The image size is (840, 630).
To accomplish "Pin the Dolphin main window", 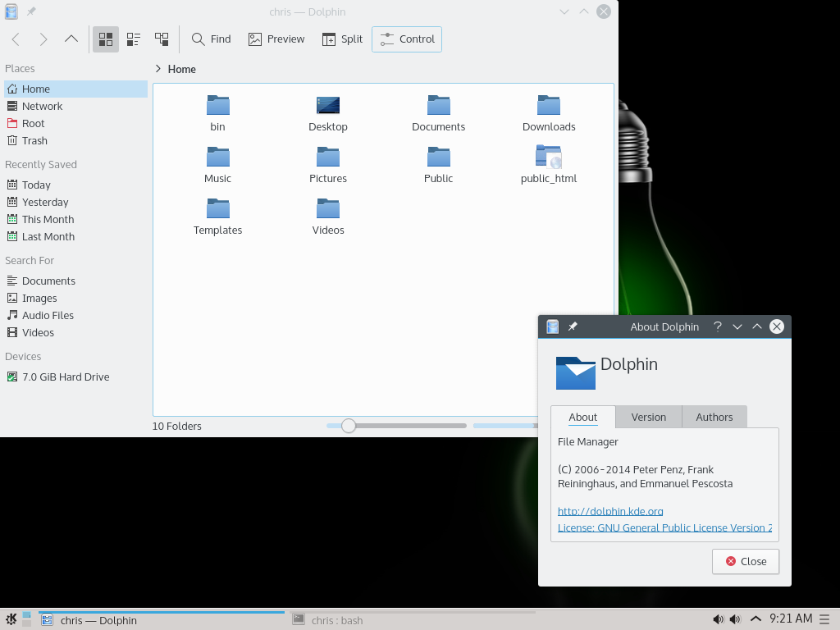I will (x=32, y=11).
